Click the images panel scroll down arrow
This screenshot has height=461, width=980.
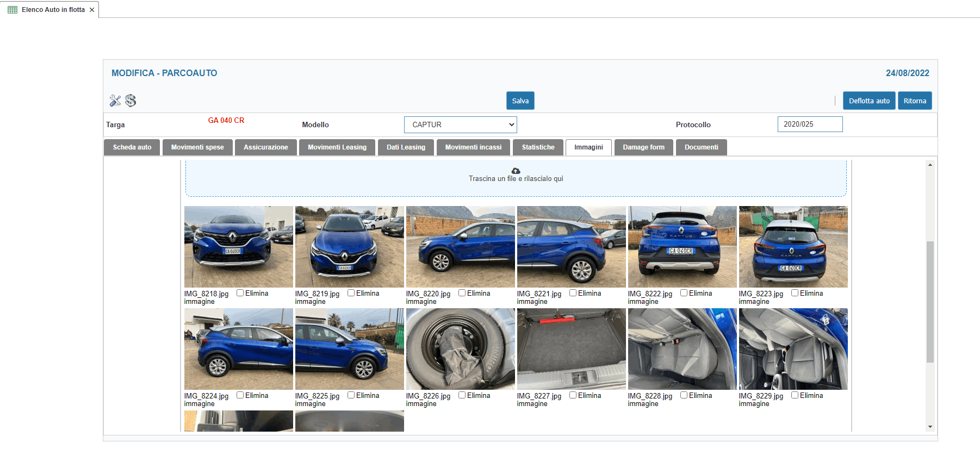(x=930, y=427)
